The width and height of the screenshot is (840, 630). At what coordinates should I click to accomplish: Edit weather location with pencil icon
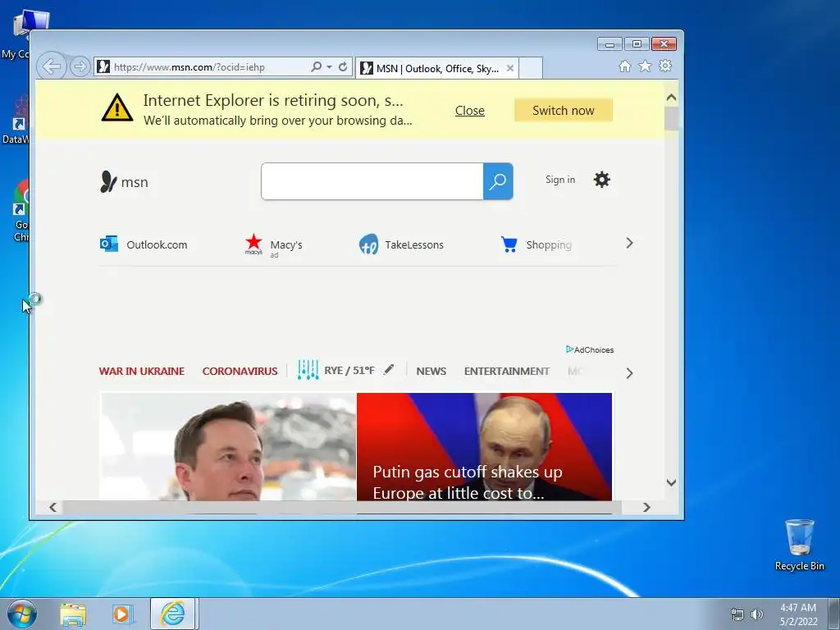(x=389, y=369)
